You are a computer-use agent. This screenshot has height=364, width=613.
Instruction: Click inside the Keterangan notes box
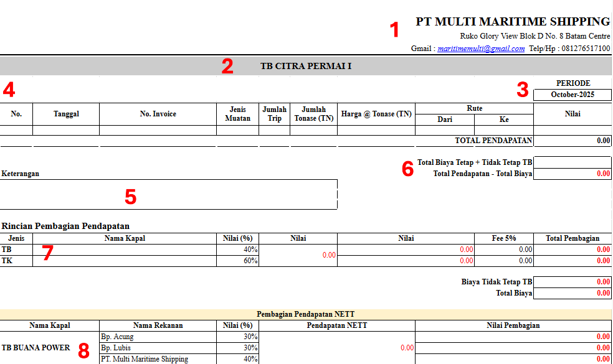168,194
